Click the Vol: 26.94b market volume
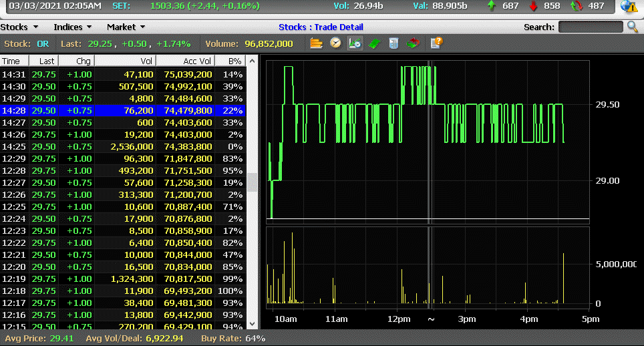 point(357,6)
